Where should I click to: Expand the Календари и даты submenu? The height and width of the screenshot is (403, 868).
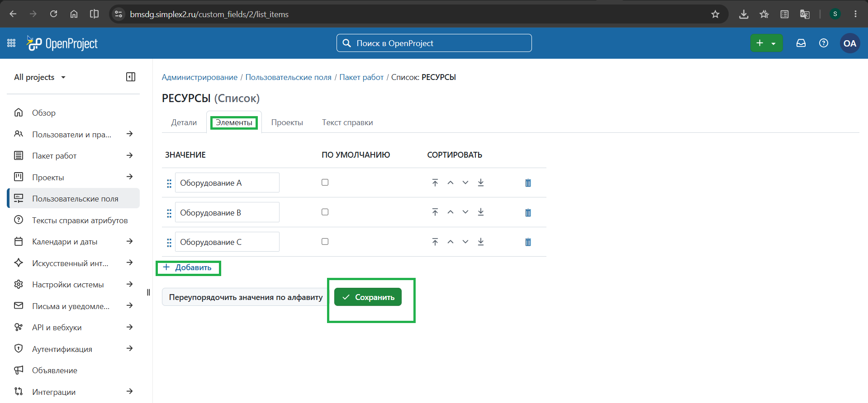129,241
